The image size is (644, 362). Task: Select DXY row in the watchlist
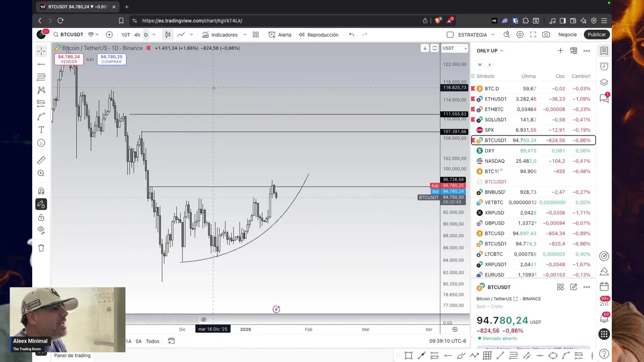coord(533,151)
